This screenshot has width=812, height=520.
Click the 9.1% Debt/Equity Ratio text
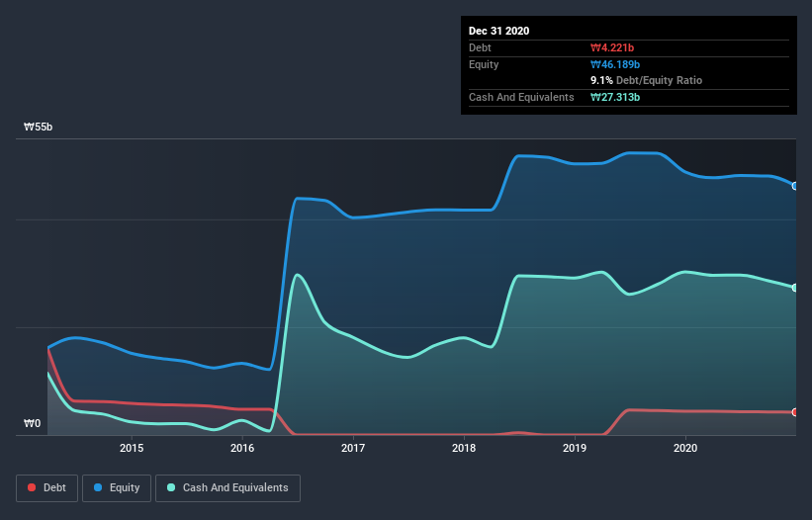click(646, 81)
